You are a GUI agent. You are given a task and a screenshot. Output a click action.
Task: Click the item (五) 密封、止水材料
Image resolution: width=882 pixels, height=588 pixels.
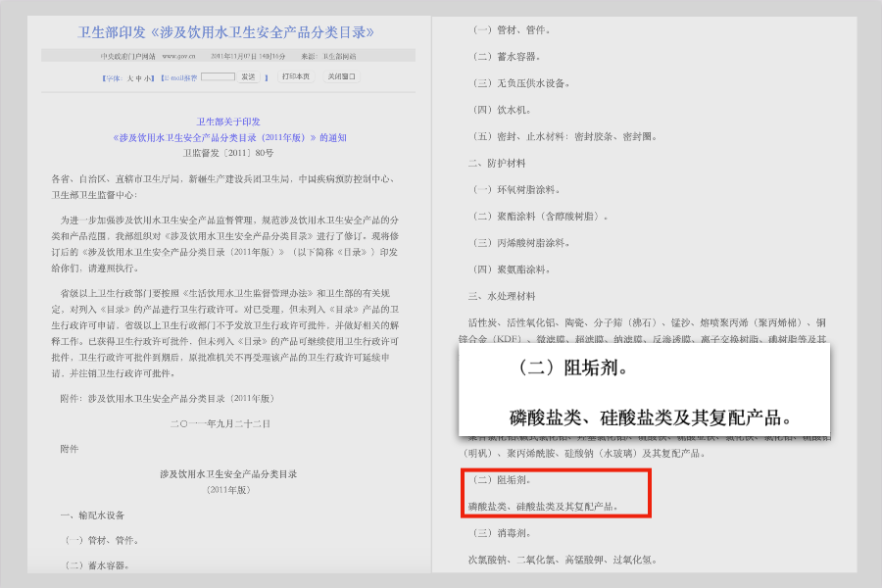pos(564,137)
